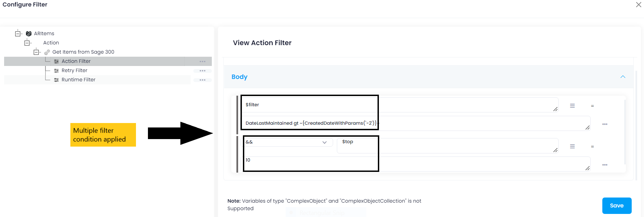Click the sliders icon beside Runtime Filter

56,80
